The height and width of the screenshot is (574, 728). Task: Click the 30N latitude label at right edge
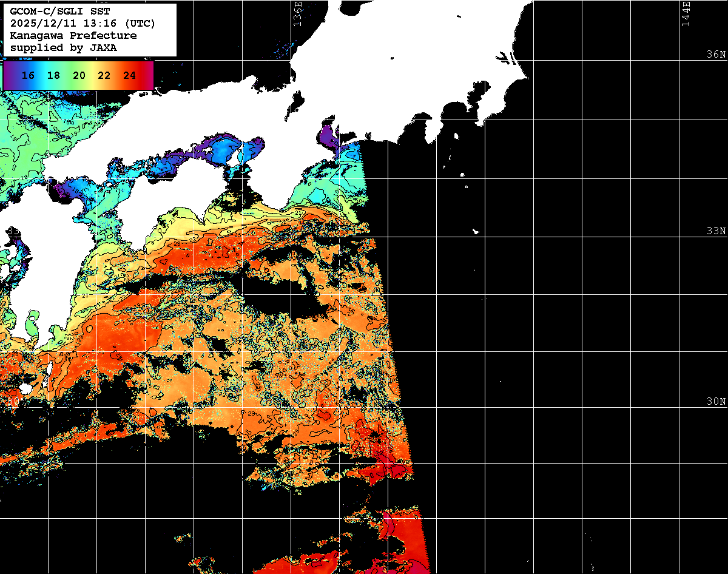coord(715,401)
